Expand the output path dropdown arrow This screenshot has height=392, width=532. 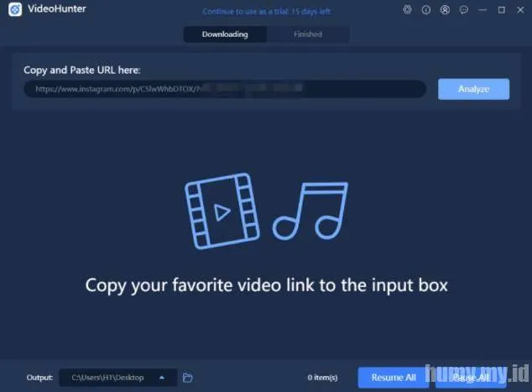click(x=162, y=378)
